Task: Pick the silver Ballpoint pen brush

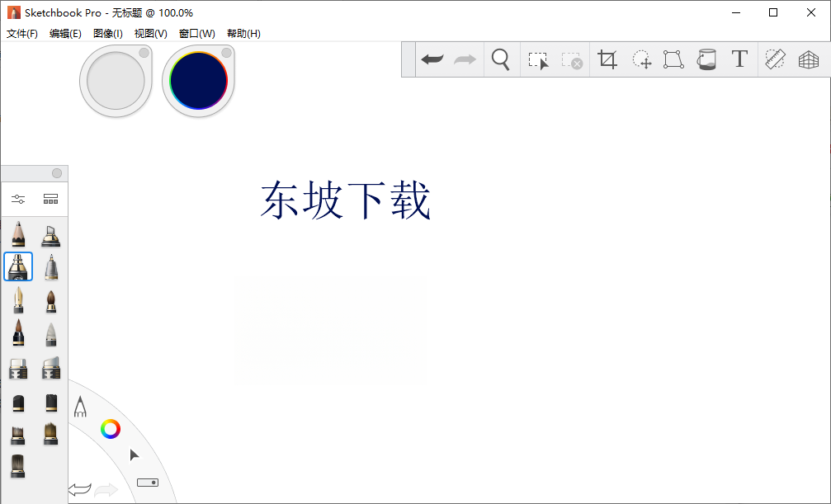Action: 51,267
